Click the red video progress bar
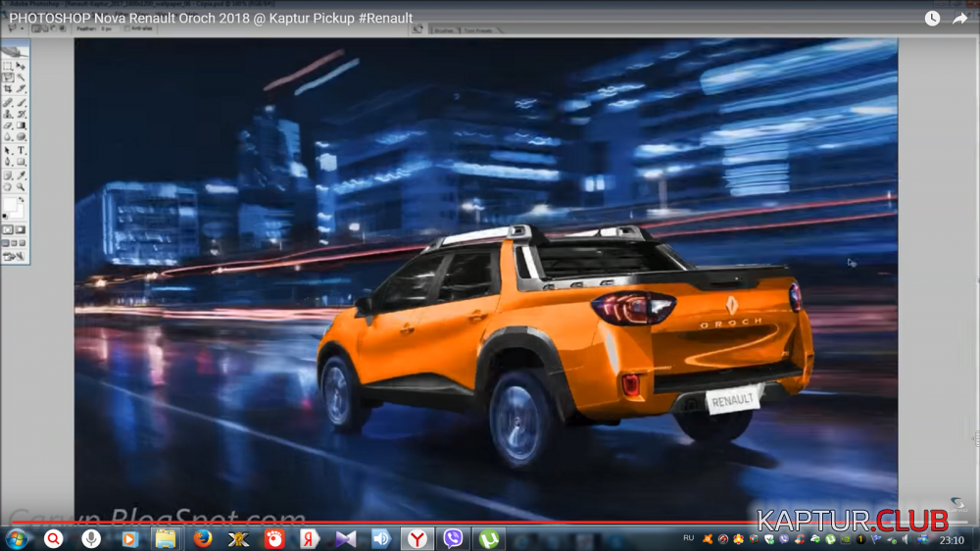Viewport: 980px width, 551px height. coord(392,523)
